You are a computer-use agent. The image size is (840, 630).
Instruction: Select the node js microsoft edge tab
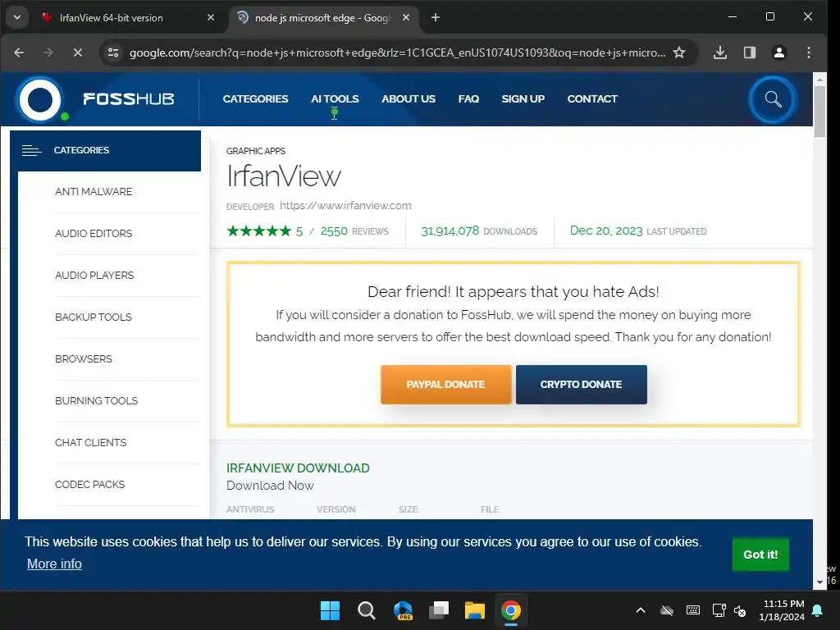click(x=323, y=18)
